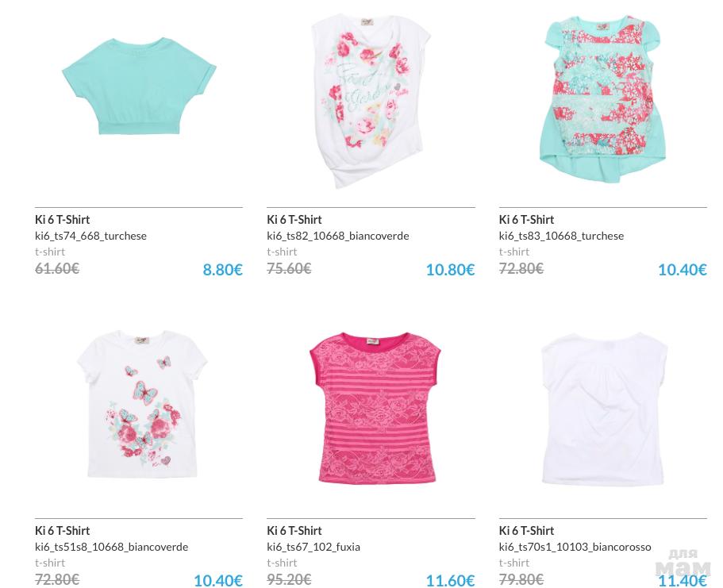Open the ki6_ts82_10668_biancoverde product link
The width and height of the screenshot is (723, 588).
coord(338,236)
